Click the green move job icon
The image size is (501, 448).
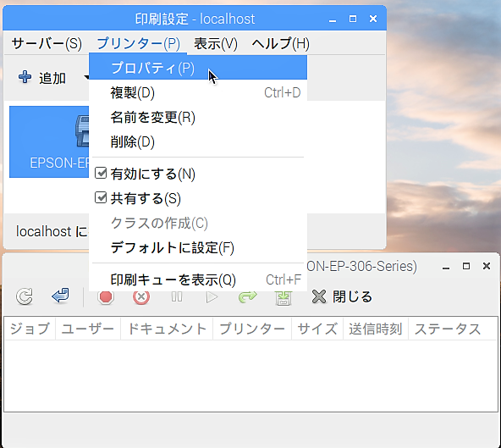click(x=284, y=297)
